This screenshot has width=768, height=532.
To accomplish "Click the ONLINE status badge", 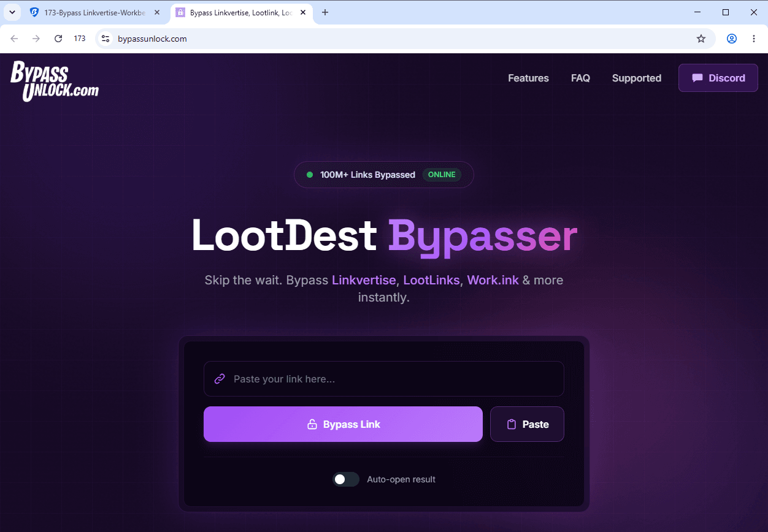I will tap(442, 175).
